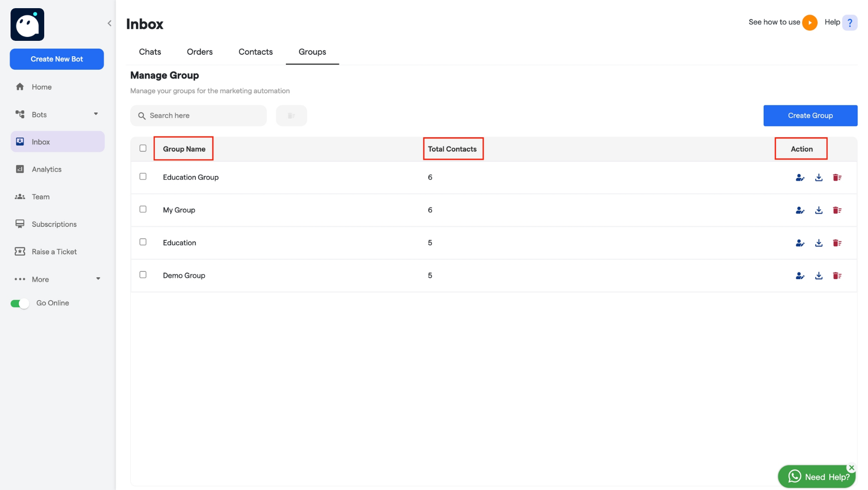
Task: Edit contacts of the Education row
Action: click(800, 243)
